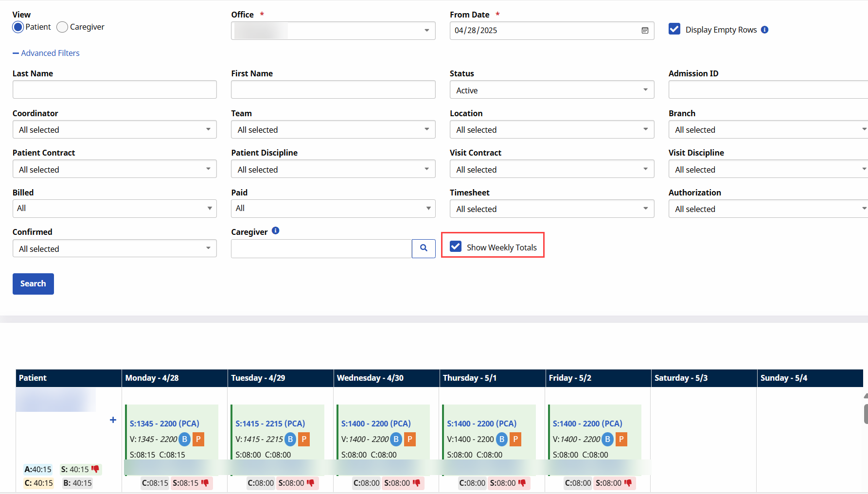
Task: Open the Billed dropdown
Action: [x=114, y=208]
